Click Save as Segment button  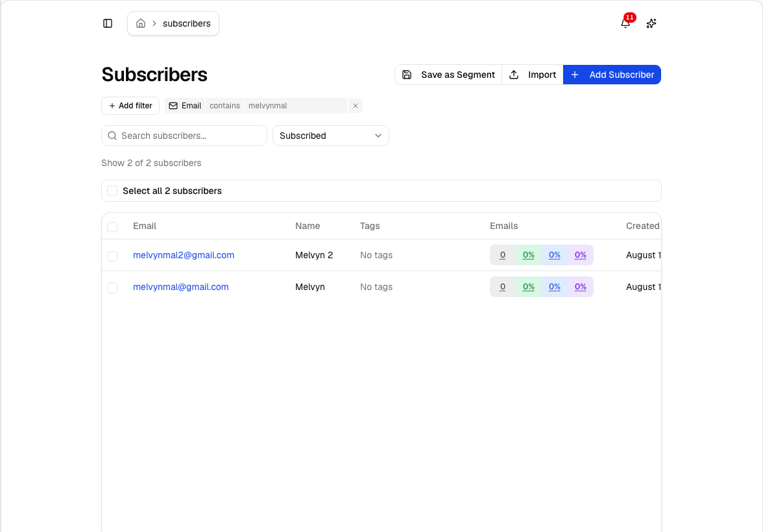point(448,75)
